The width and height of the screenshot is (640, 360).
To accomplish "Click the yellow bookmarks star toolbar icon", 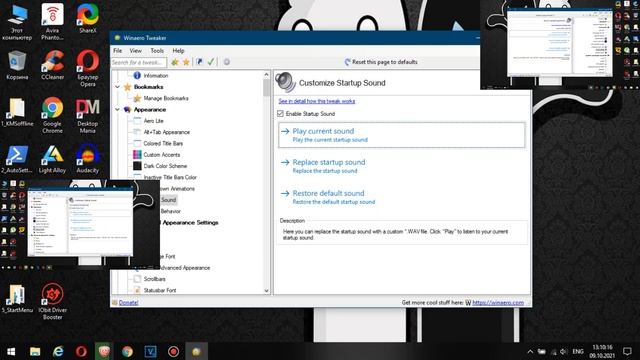I will click(x=186, y=62).
